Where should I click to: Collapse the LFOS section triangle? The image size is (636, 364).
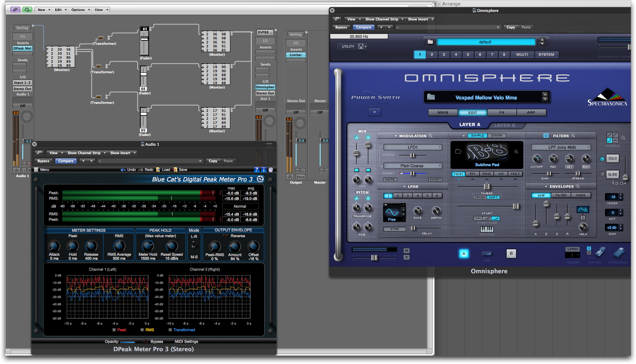(x=404, y=187)
